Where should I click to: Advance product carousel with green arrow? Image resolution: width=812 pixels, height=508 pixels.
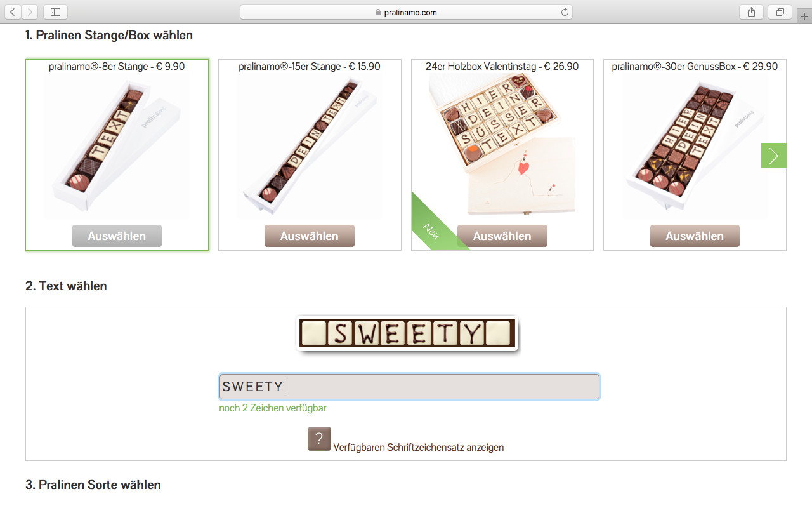click(773, 156)
